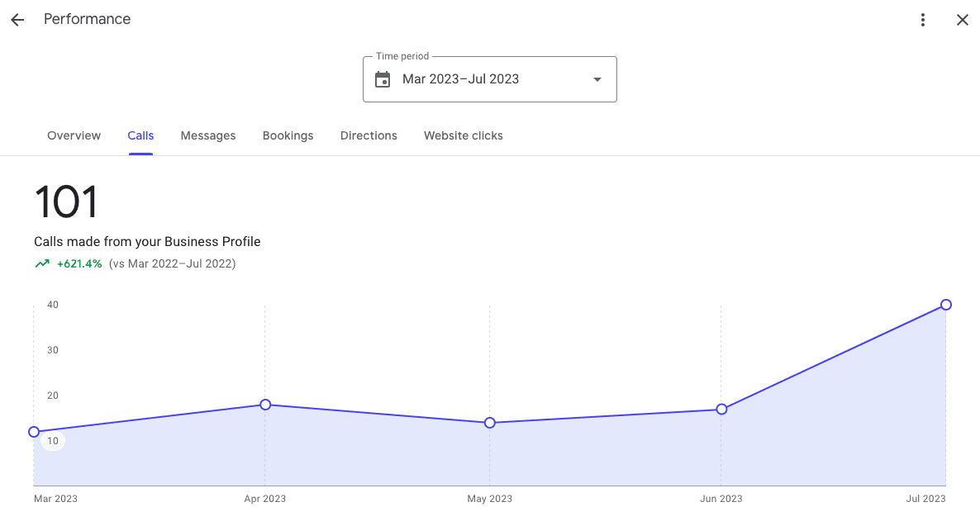Select the Jul 2023 data point on chart
This screenshot has width=980, height=507.
[x=946, y=305]
